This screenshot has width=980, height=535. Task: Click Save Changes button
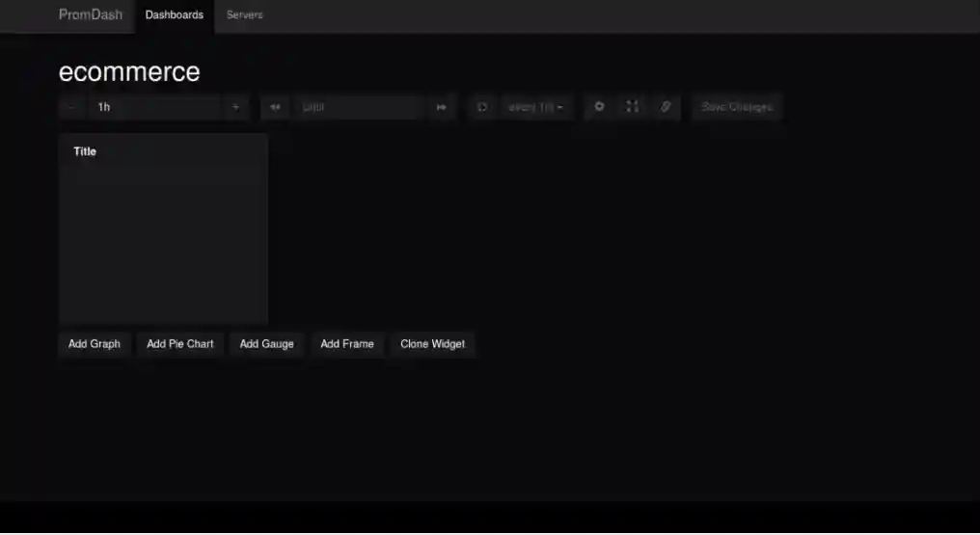point(737,107)
